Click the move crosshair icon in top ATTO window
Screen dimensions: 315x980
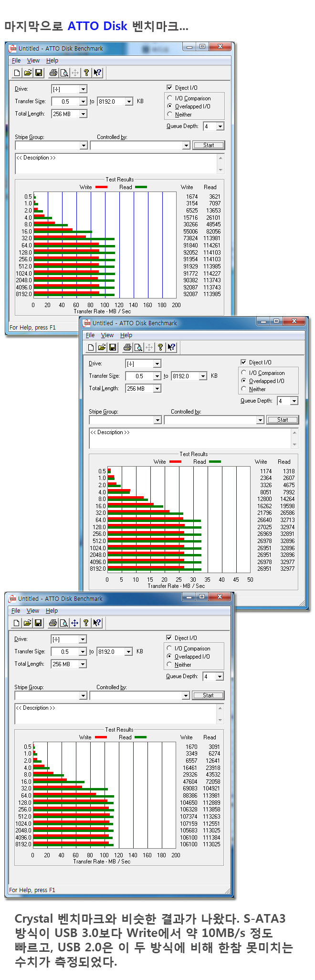point(75,73)
